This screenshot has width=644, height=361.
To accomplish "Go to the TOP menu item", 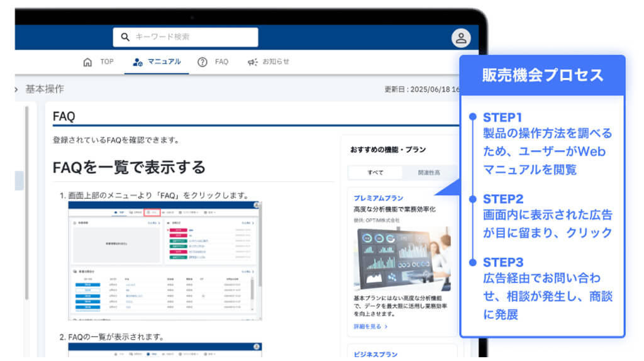I will coord(107,62).
